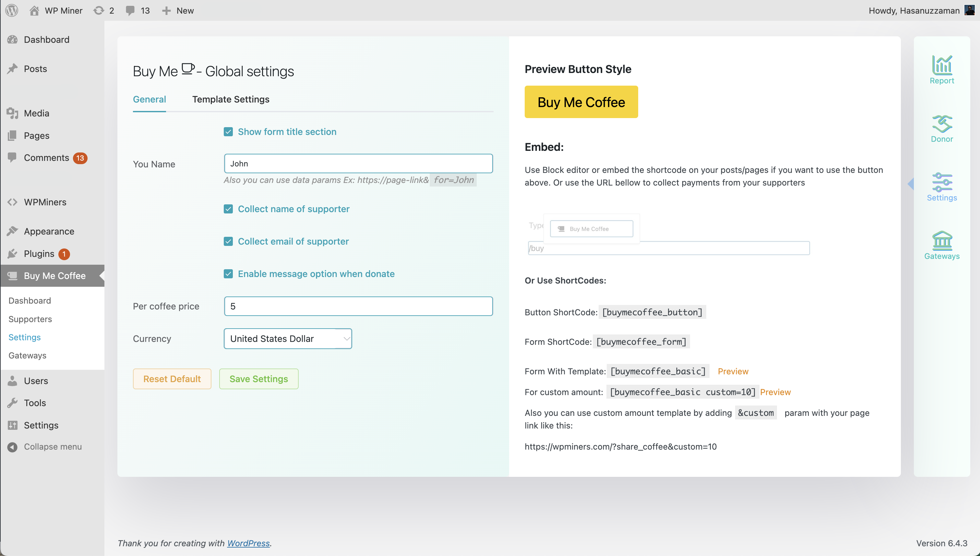Image resolution: width=980 pixels, height=556 pixels.
Task: Click the You Name input field
Action: 358,163
